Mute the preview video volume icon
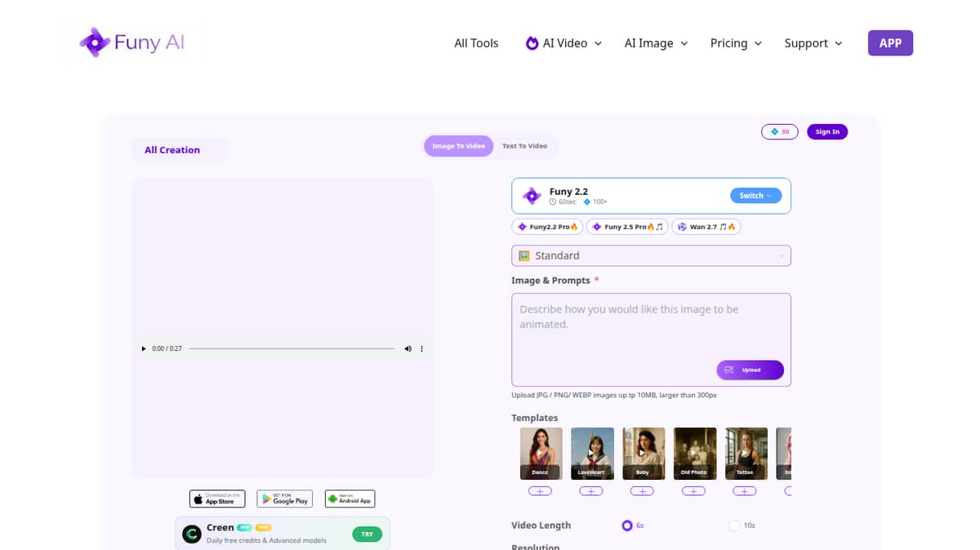Image resolution: width=980 pixels, height=550 pixels. [408, 348]
